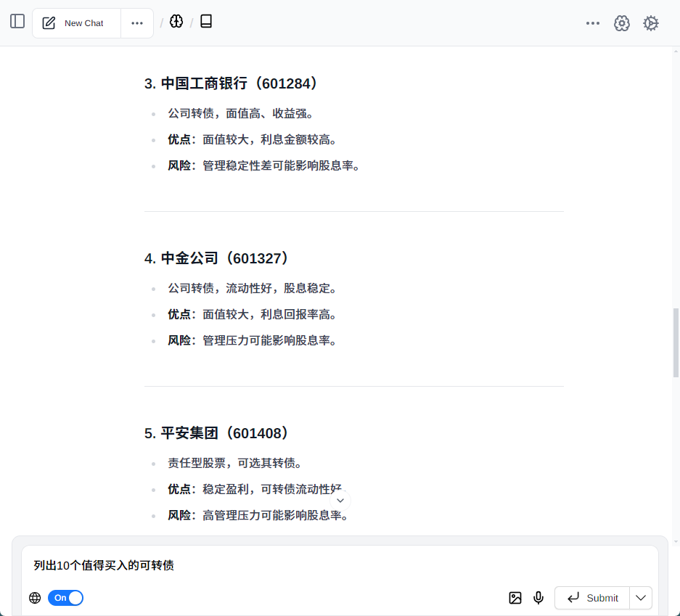The height and width of the screenshot is (616, 680).
Task: Click the line 优点：稳定盈利，可转债流动性好
Action: pos(255,489)
